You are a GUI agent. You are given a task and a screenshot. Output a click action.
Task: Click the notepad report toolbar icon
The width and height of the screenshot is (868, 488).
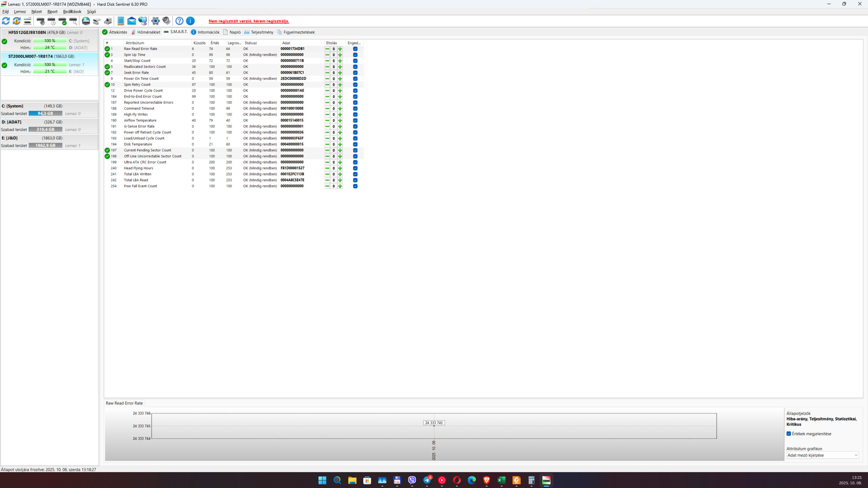coord(120,21)
